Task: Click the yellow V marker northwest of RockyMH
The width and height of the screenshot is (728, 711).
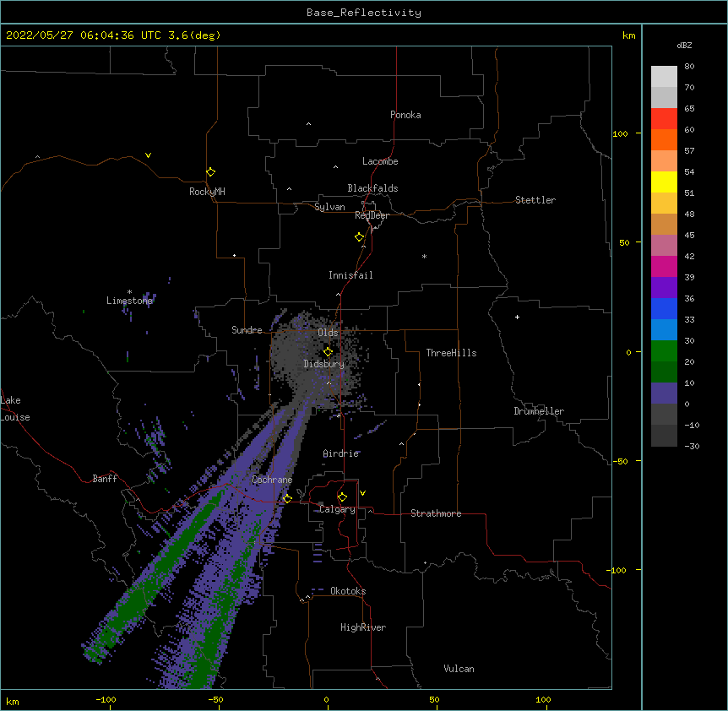Action: tap(148, 155)
